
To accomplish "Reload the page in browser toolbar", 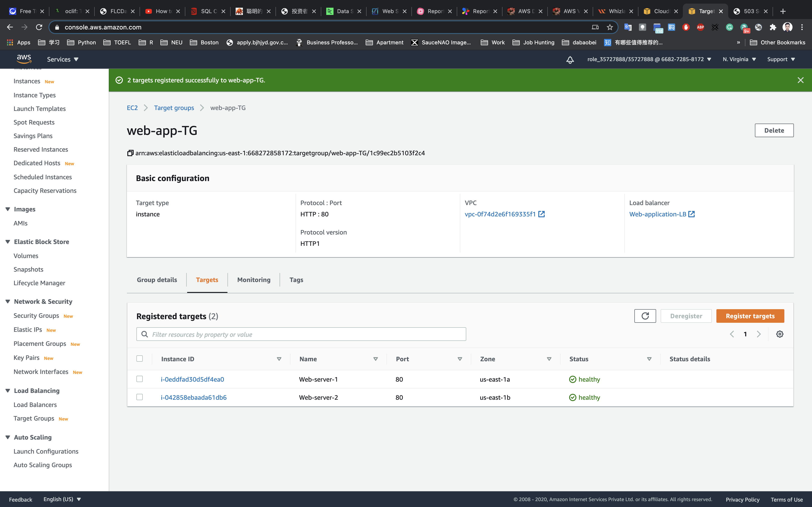I will pyautogui.click(x=39, y=27).
